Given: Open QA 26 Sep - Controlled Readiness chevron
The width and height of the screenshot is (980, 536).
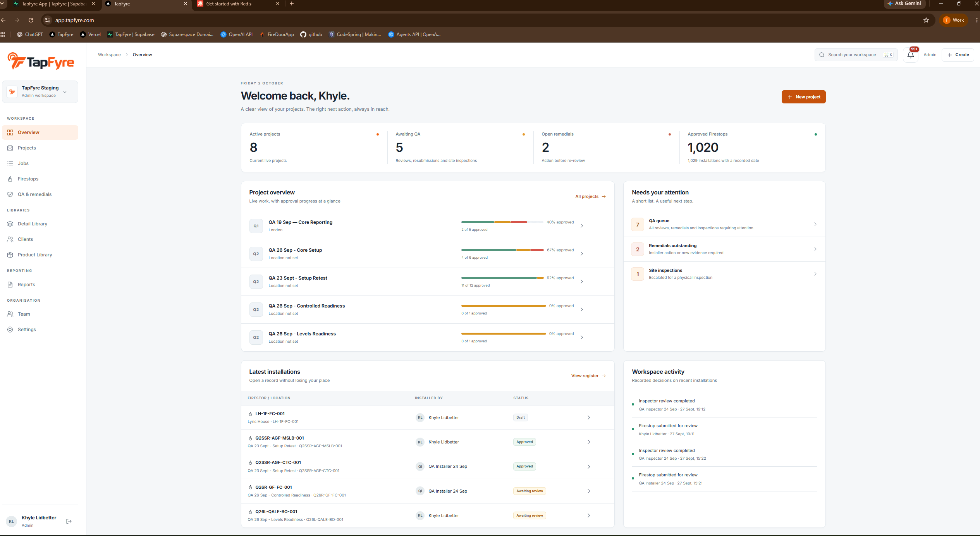Looking at the screenshot, I should coord(582,309).
